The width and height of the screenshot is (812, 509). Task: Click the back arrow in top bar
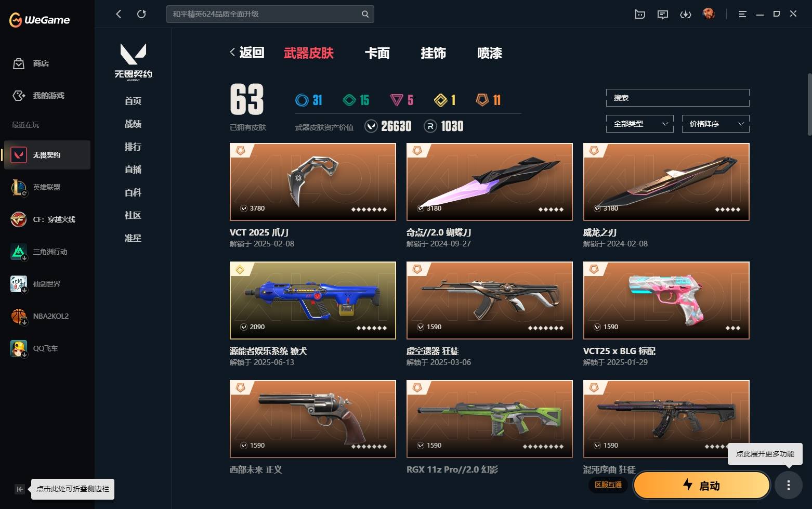coord(119,14)
